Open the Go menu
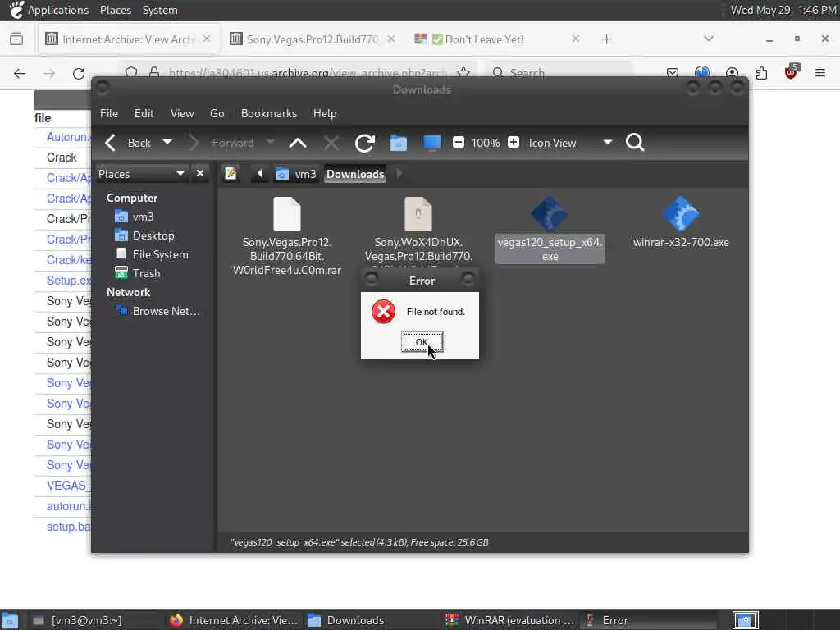Screen dimensions: 840x630 click(x=217, y=113)
